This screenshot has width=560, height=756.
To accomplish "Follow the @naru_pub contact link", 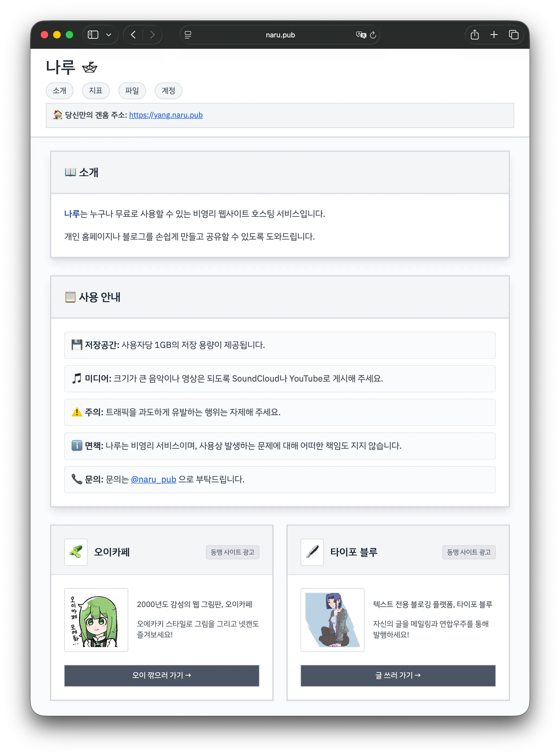I will click(x=154, y=480).
